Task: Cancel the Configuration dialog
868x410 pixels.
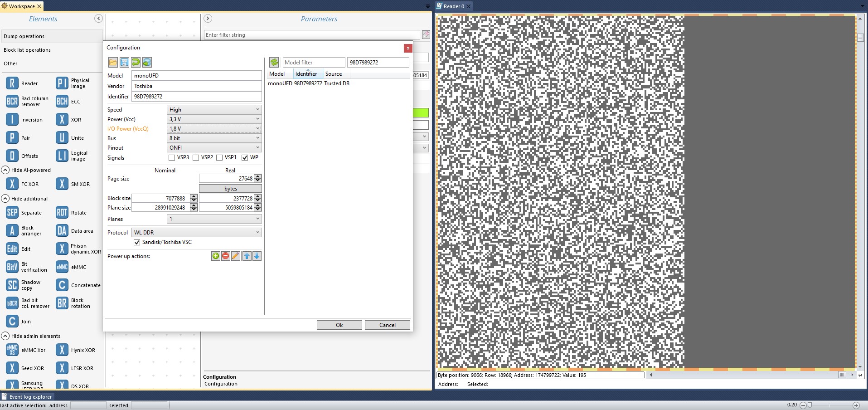Action: click(388, 325)
